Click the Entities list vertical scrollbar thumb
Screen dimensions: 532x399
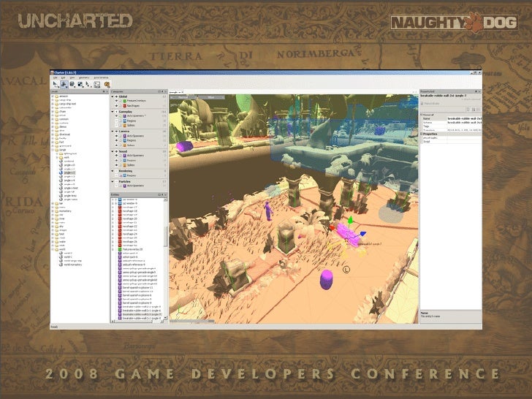pos(166,237)
